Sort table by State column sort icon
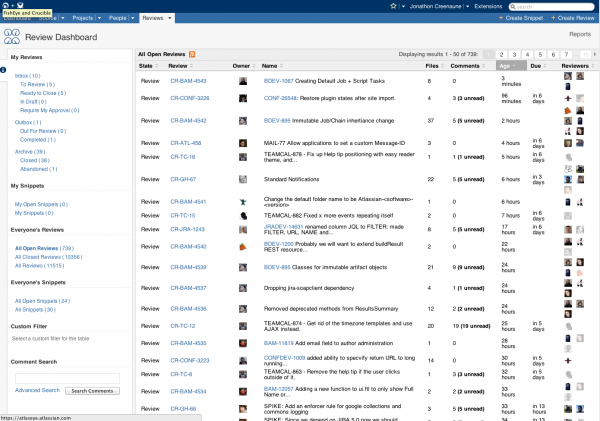This screenshot has width=600, height=421. point(157,66)
